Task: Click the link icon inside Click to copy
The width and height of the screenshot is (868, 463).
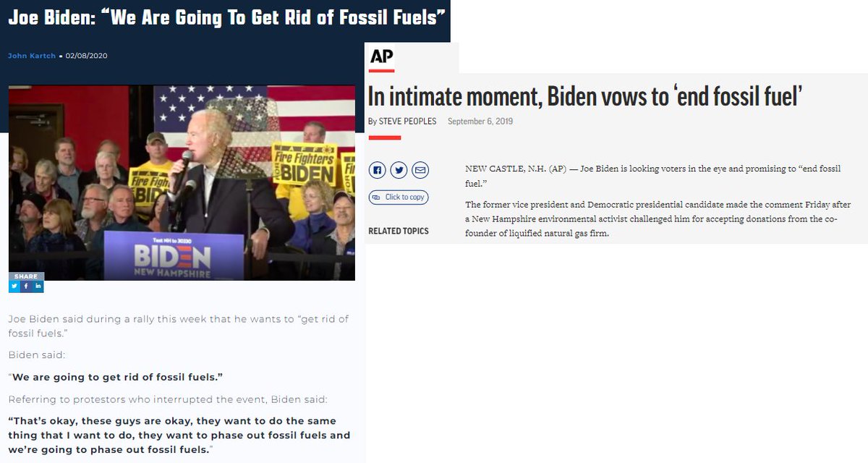Action: (375, 197)
